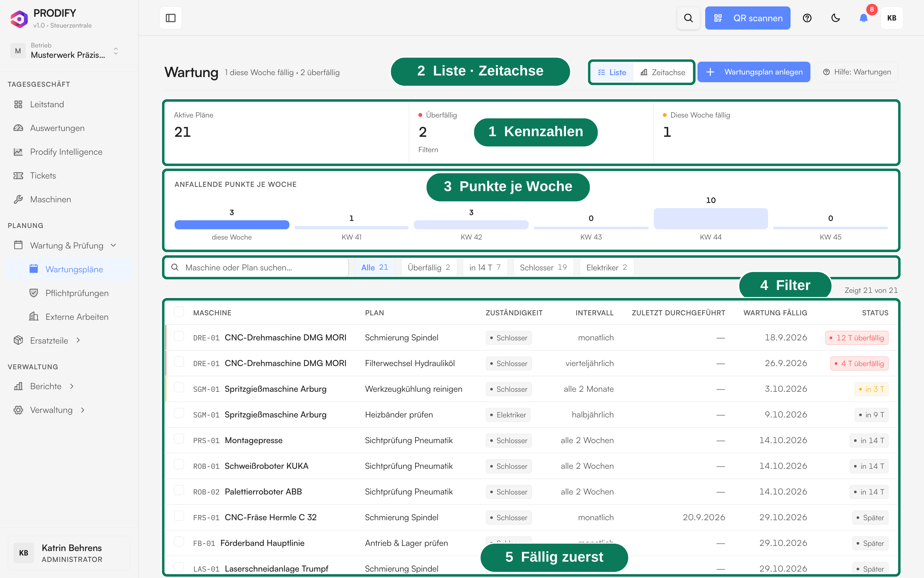924x578 pixels.
Task: Open Externe Arbeiten entry
Action: coord(69,317)
